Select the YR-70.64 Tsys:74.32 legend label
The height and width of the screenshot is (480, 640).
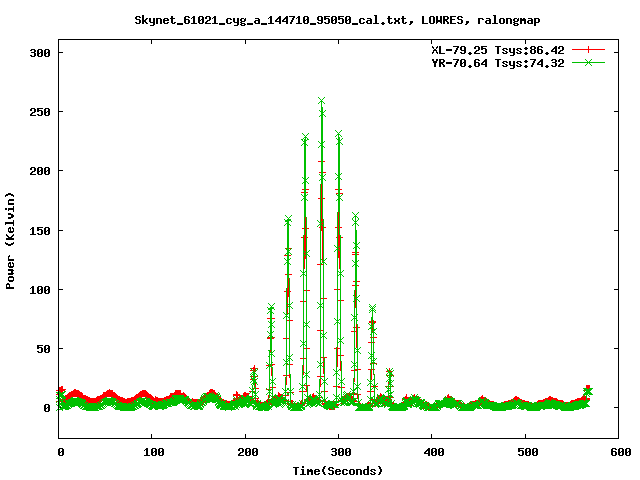point(497,62)
